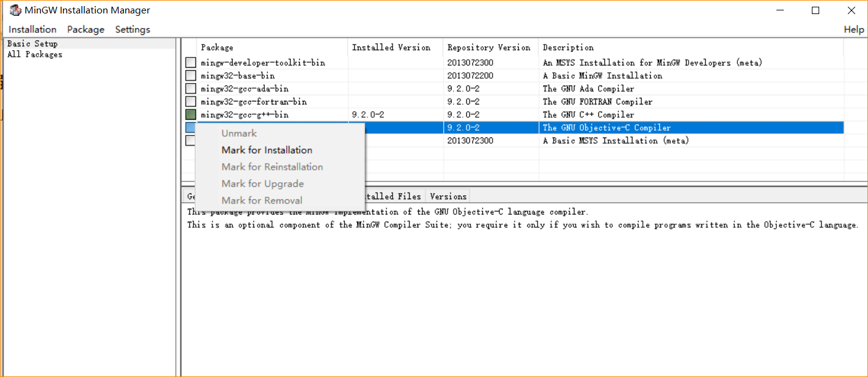The width and height of the screenshot is (868, 377).
Task: Maximize the MinGW Installation Manager window
Action: pyautogui.click(x=816, y=10)
